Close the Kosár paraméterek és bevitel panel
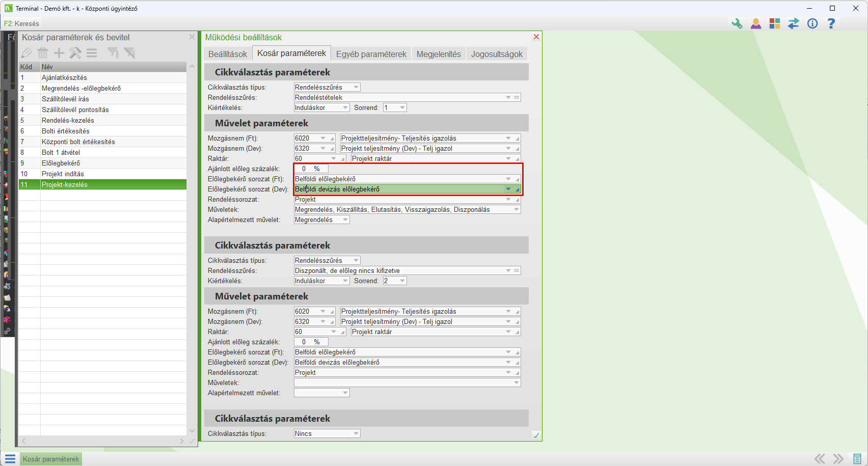 coord(192,37)
